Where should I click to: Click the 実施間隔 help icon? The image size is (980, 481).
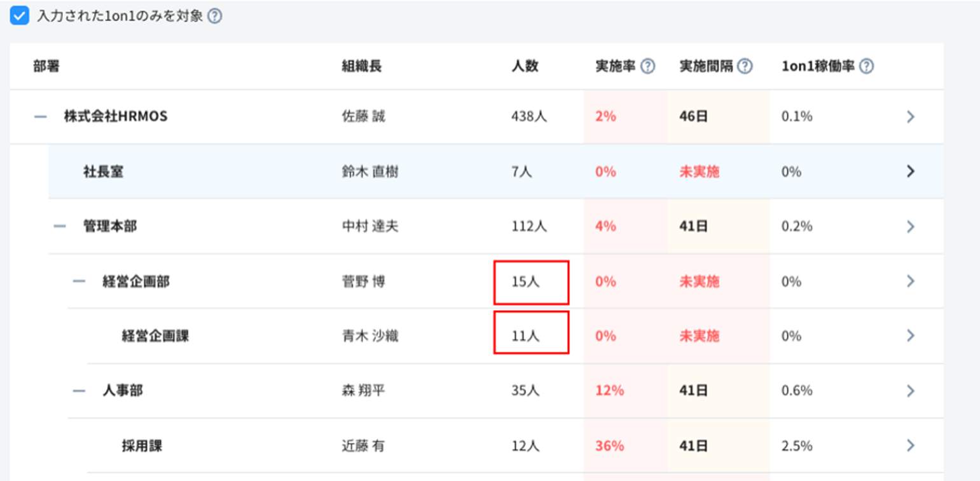click(x=745, y=66)
